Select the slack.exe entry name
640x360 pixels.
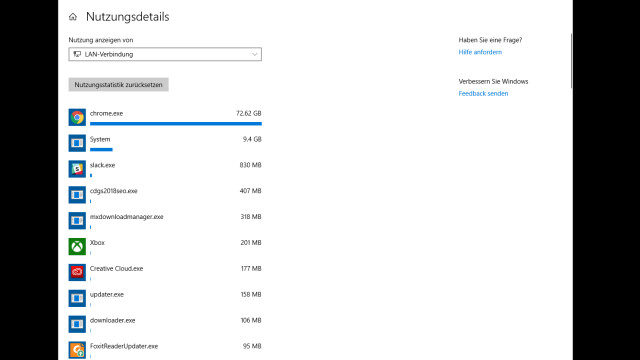pos(102,165)
